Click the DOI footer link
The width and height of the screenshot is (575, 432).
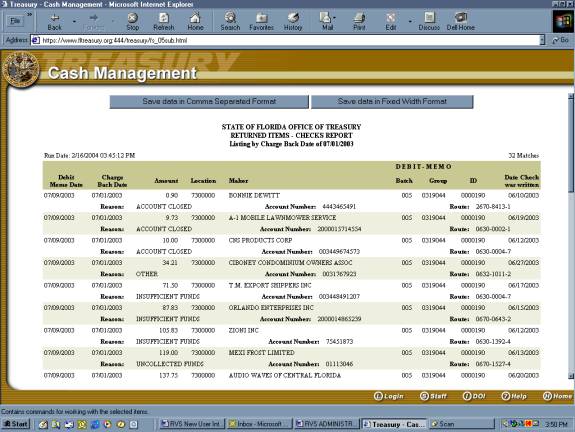474,396
